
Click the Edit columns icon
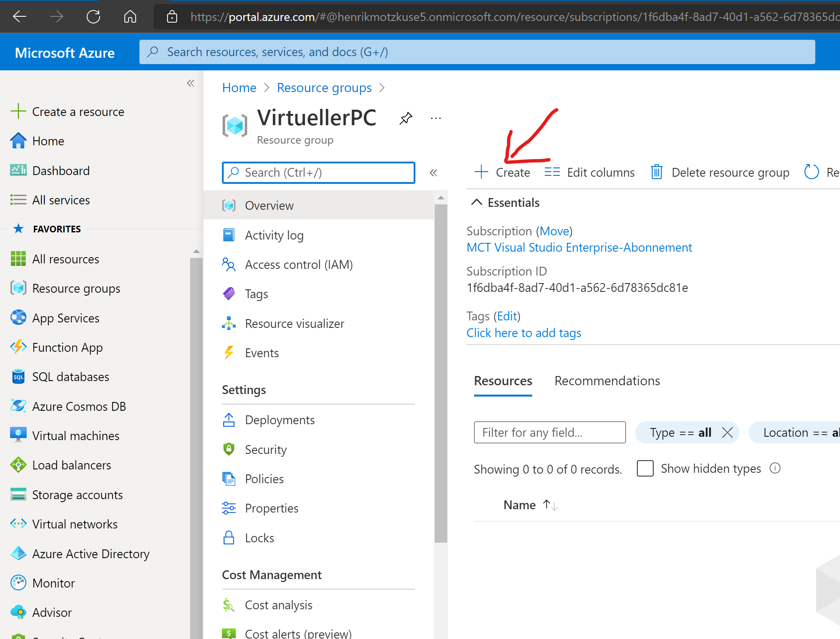click(x=552, y=172)
